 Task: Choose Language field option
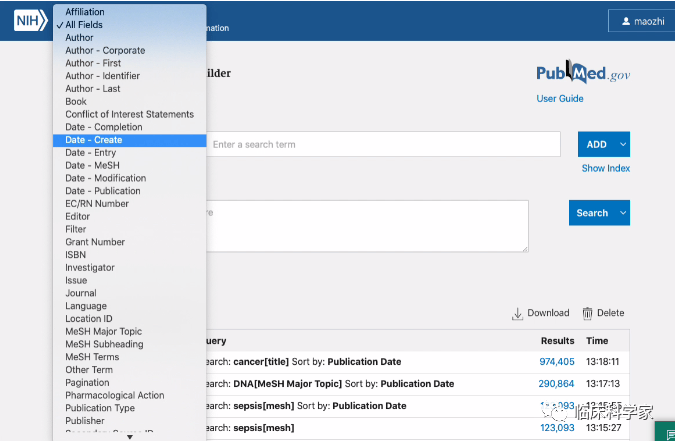130,306
